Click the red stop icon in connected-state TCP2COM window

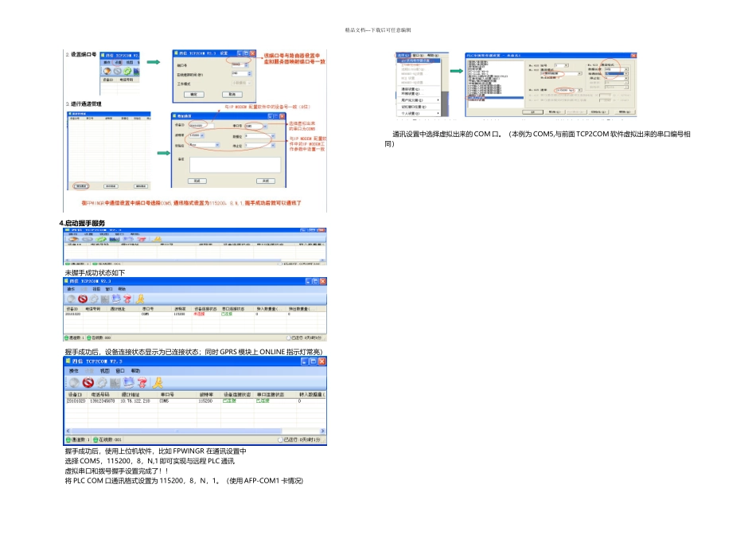pyautogui.click(x=88, y=383)
